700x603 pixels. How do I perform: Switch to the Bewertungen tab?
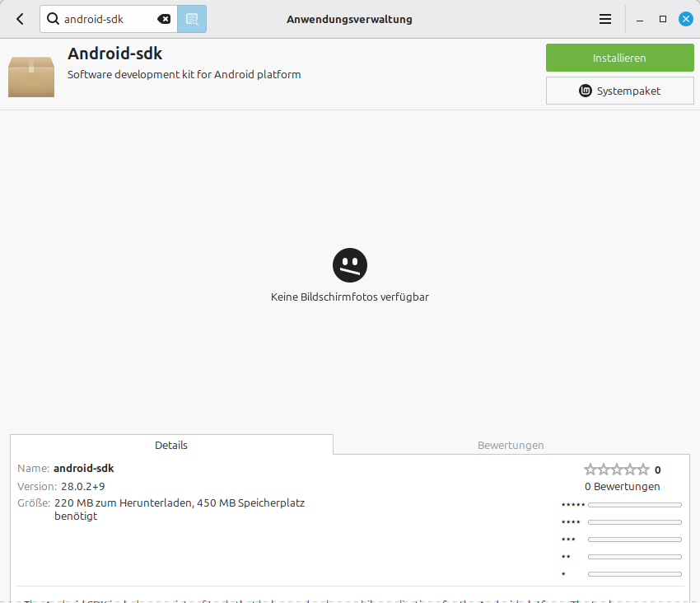pyautogui.click(x=511, y=445)
